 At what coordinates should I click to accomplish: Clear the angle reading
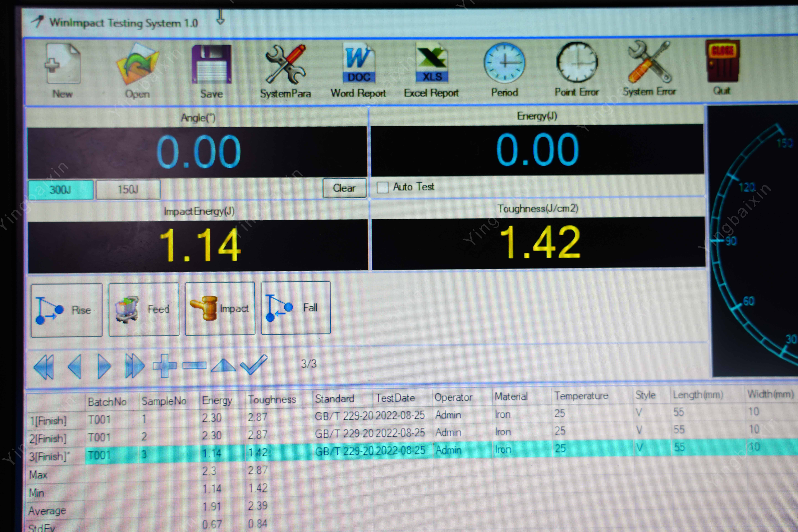point(344,188)
